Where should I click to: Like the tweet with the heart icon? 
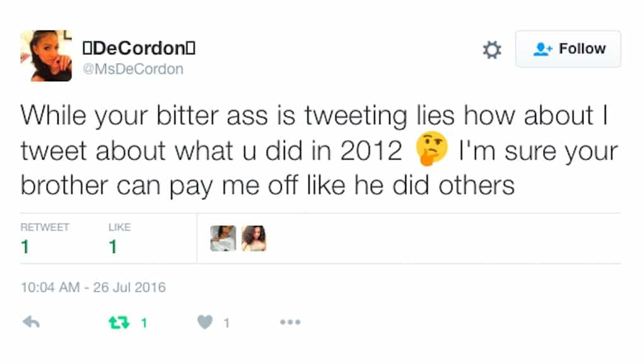tap(205, 322)
